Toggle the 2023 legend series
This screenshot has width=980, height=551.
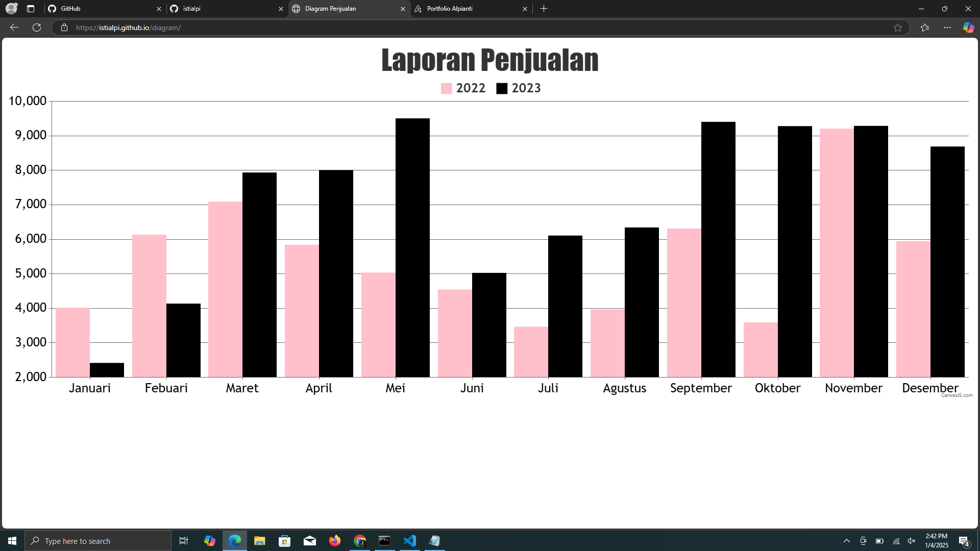pos(519,88)
